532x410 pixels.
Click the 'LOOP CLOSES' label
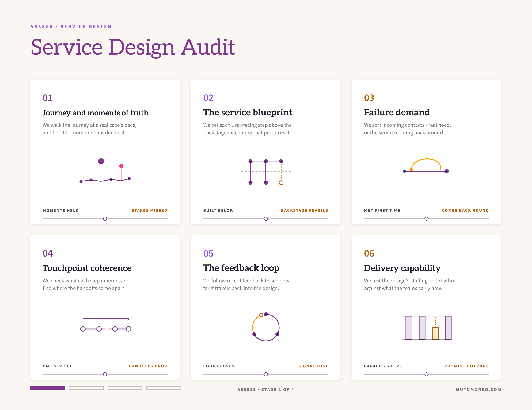pyautogui.click(x=219, y=366)
